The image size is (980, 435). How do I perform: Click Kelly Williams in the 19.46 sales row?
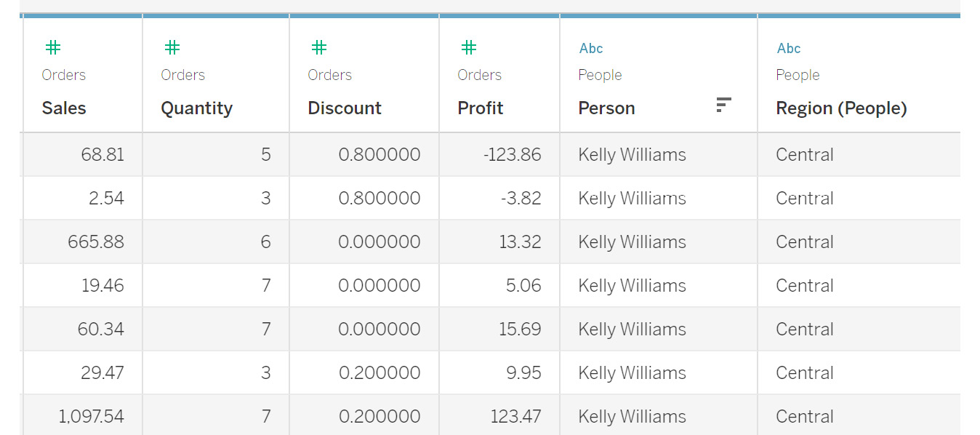tap(632, 286)
